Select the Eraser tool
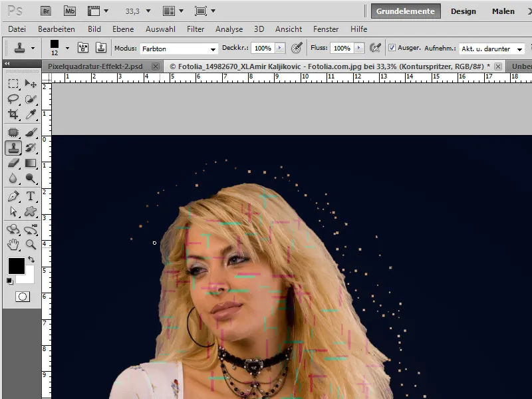Screen dimensions: 532x399 click(x=13, y=163)
